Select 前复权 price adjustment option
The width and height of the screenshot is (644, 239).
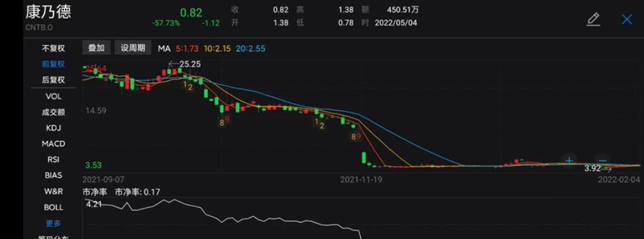[x=54, y=64]
